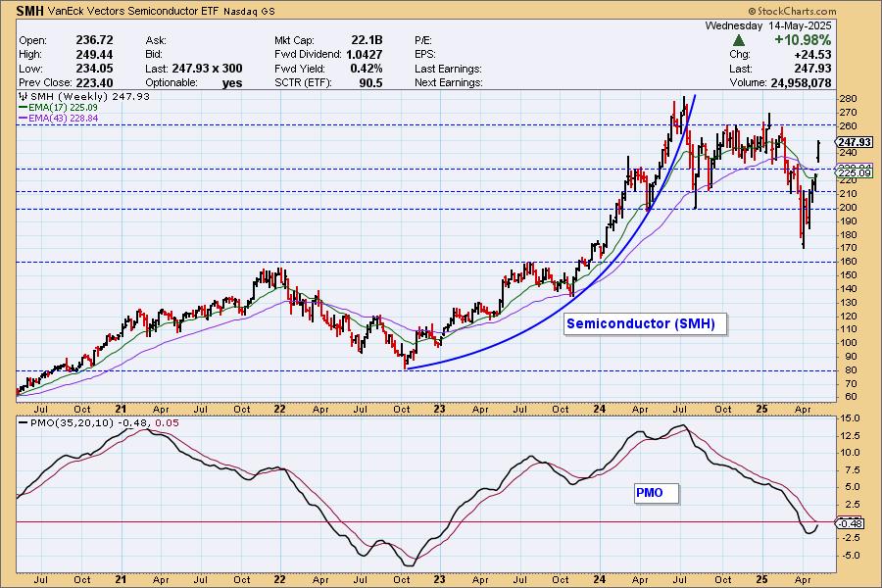Click the SMH ticker symbol in the title
This screenshot has width=882, height=588.
coord(30,11)
